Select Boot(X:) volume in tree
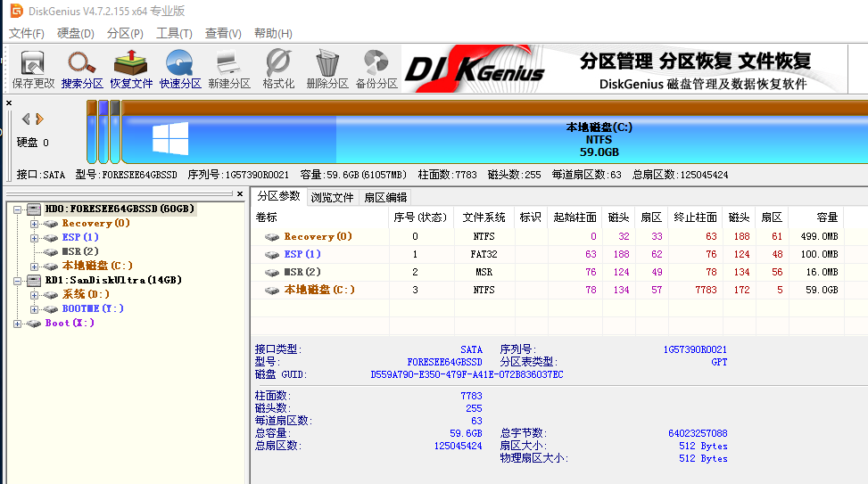868x484 pixels. pos(70,323)
